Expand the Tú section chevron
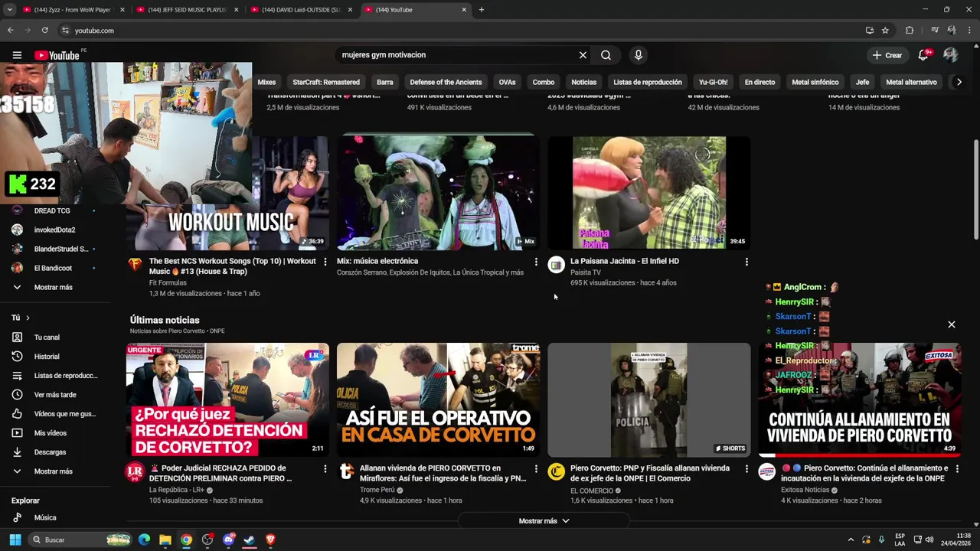Viewport: 980px width, 551px height. click(x=28, y=318)
